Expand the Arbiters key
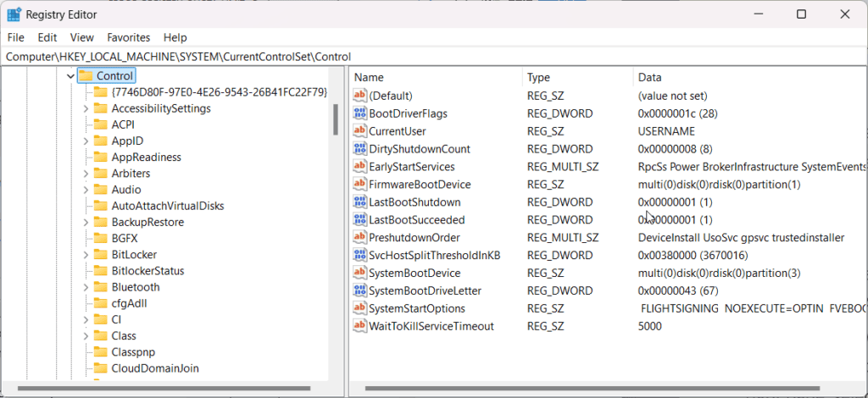 pyautogui.click(x=86, y=173)
